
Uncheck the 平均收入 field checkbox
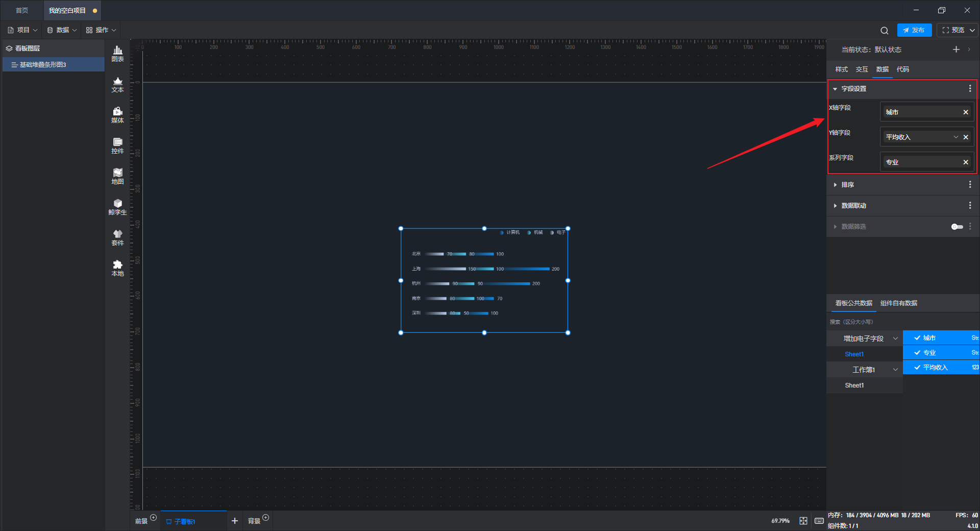tap(917, 368)
